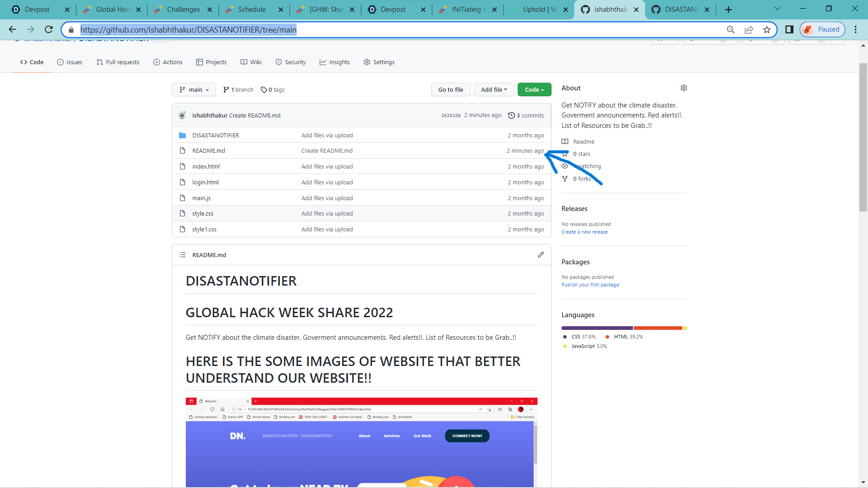Viewport: 868px width, 488px height.
Task: Click the share page icon in address bar
Action: point(749,30)
